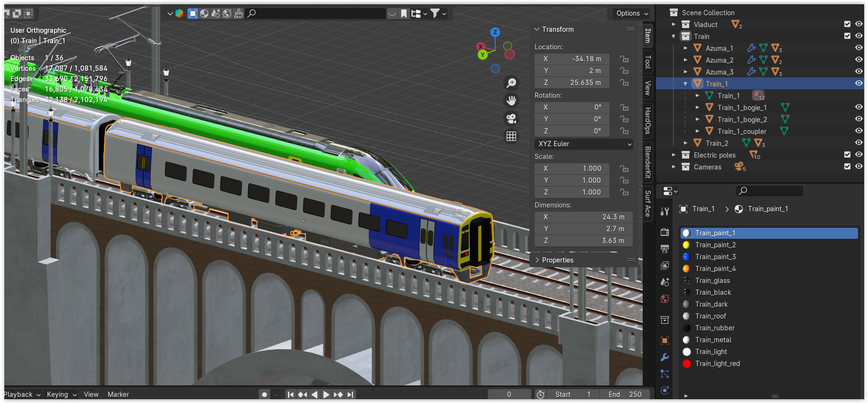Open the Output properties tab

point(665,249)
